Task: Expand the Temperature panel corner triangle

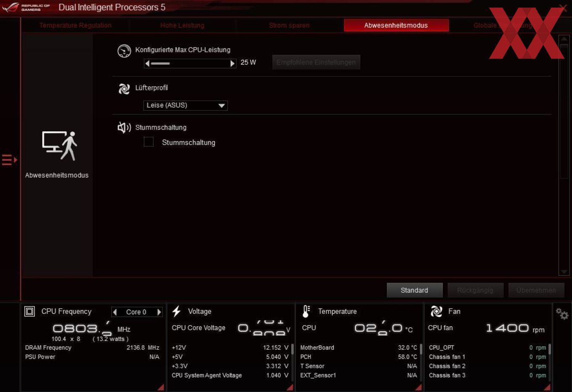Action: coord(418,387)
